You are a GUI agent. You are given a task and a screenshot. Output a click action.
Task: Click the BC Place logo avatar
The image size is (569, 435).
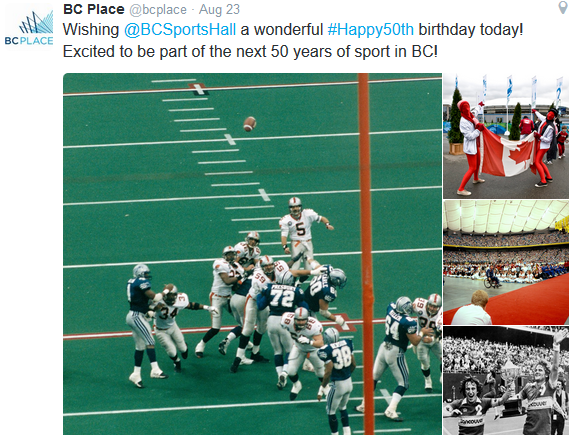[x=29, y=28]
